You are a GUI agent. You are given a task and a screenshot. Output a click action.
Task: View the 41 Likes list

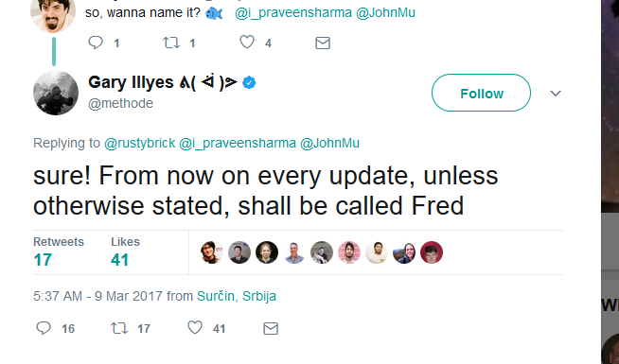tap(125, 252)
